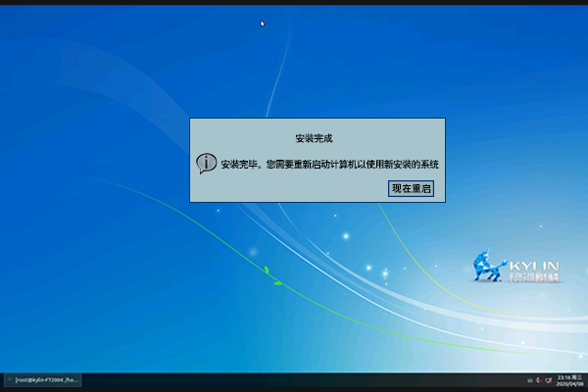Viewport: 588px width, 392px height.
Task: Click the date 2020/04/08 in the taskbar
Action: tap(569, 382)
